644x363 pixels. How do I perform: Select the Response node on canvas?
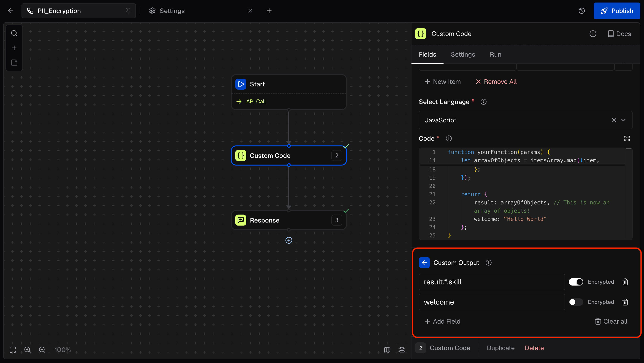pyautogui.click(x=289, y=220)
